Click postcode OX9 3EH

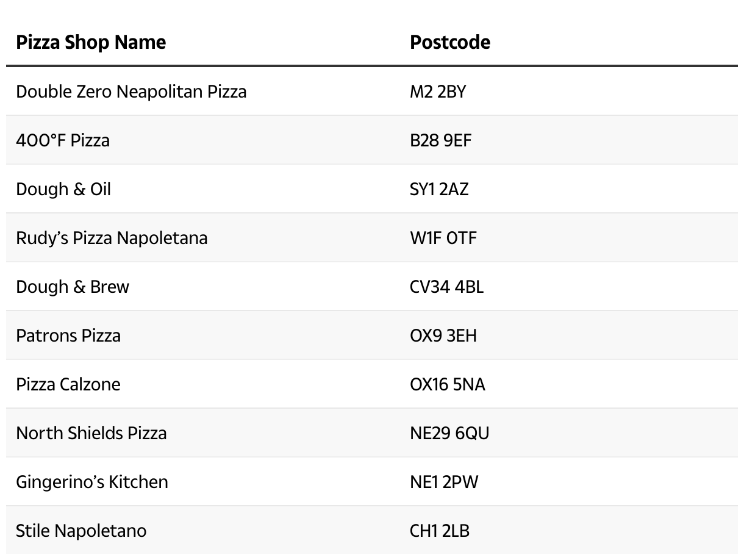click(443, 336)
